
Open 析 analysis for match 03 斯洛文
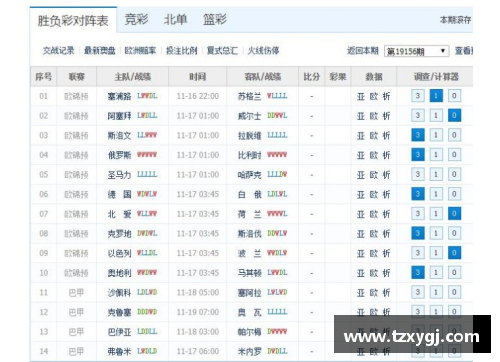(386, 136)
